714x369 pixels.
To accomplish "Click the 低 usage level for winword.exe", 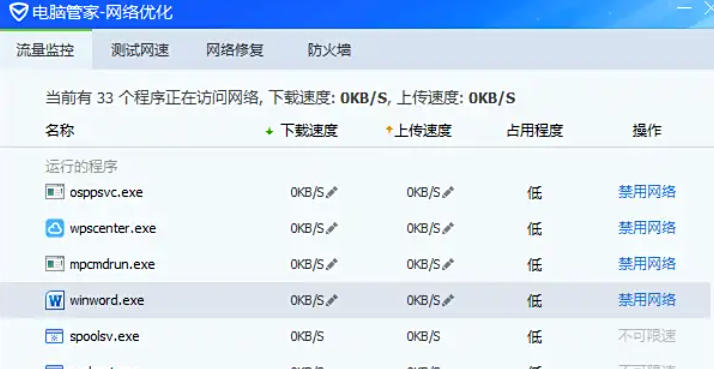I will click(x=535, y=301).
